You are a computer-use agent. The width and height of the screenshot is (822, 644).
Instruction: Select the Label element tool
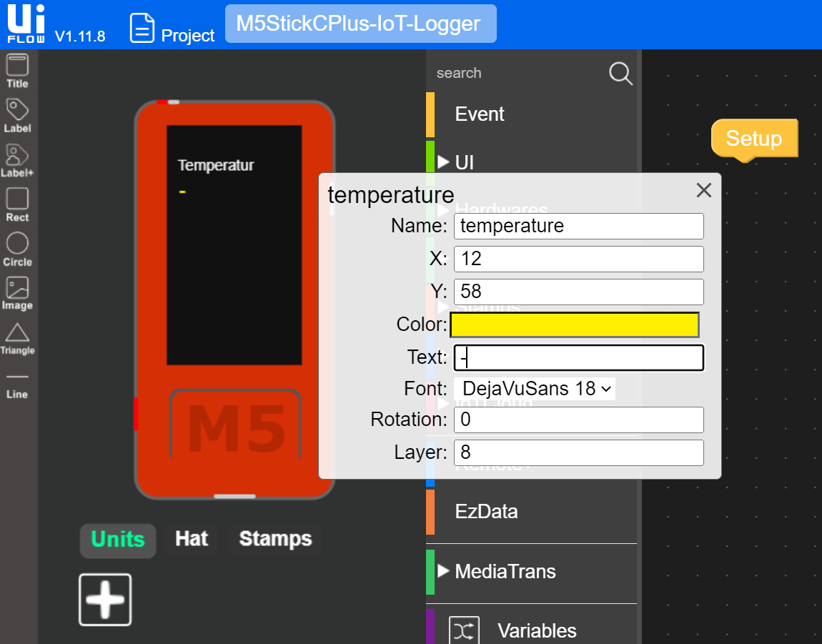pyautogui.click(x=17, y=115)
